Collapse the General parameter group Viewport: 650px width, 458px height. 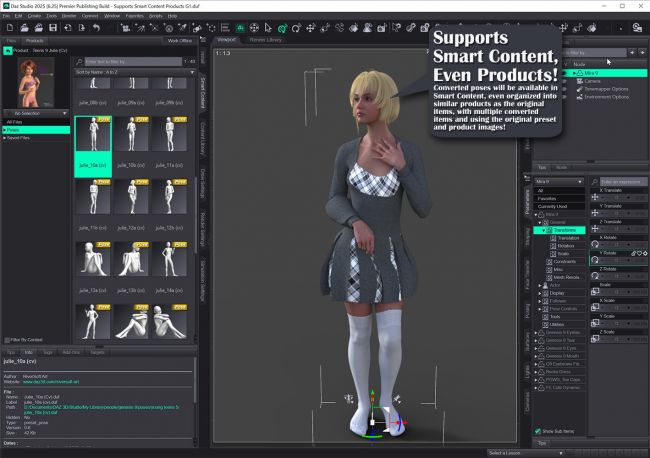541,222
